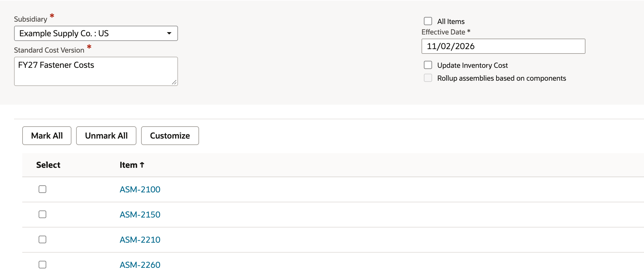This screenshot has width=644, height=276.
Task: Click the textarea resize handle on the Cost Version field
Action: [174, 82]
